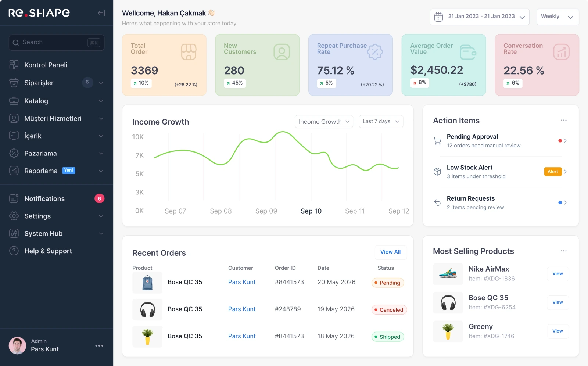Open the Pars Kunt customer link for order #248789
Viewport: 588px width, 366px height.
(242, 309)
